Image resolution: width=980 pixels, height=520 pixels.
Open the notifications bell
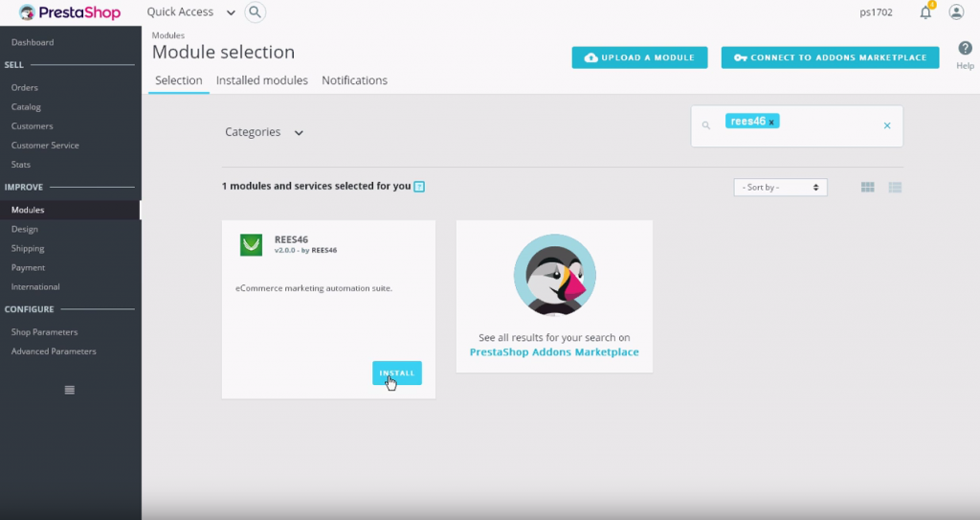(925, 11)
